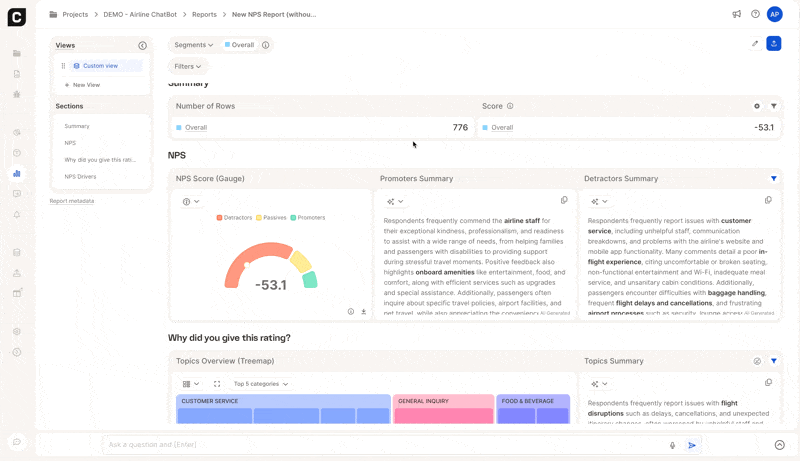Expand the Segments dropdown

tap(193, 45)
